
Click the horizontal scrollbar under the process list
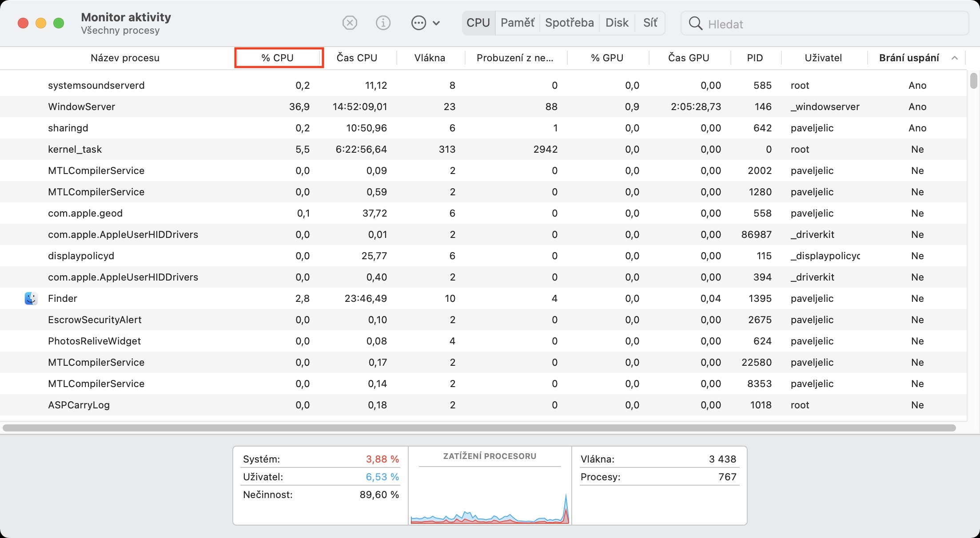479,428
